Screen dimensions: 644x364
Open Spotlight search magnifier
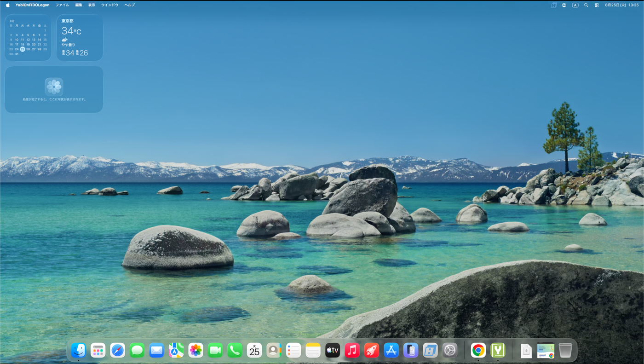(x=586, y=5)
